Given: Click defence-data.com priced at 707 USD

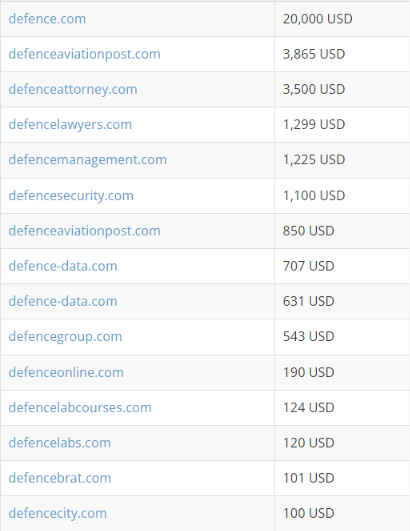Looking at the screenshot, I should 63,266.
